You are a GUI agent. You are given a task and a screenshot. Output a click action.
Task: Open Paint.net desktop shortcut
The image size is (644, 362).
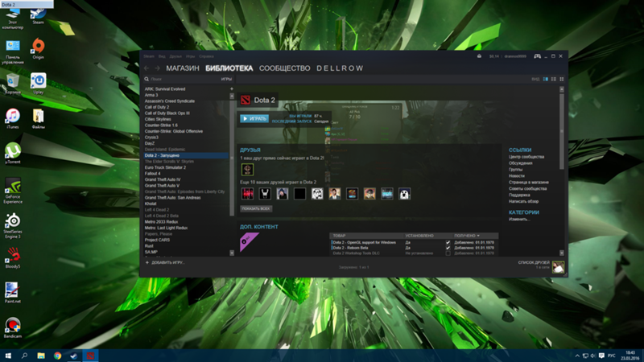tap(13, 293)
